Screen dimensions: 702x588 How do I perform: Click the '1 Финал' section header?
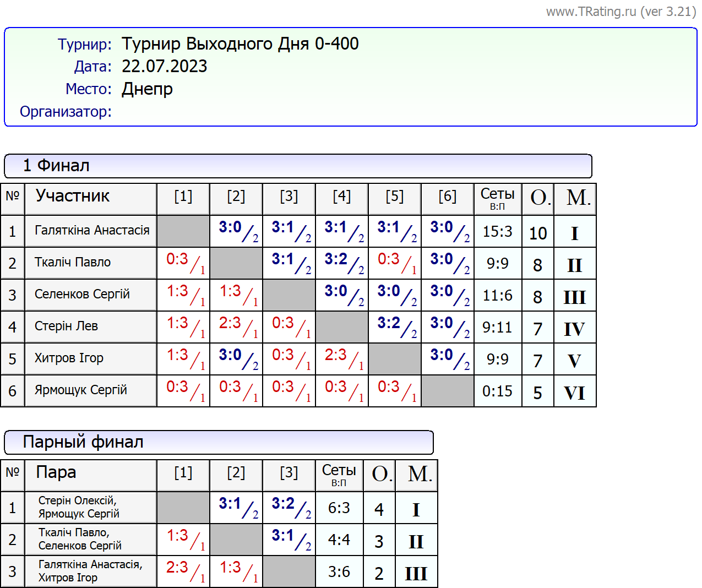(x=56, y=166)
